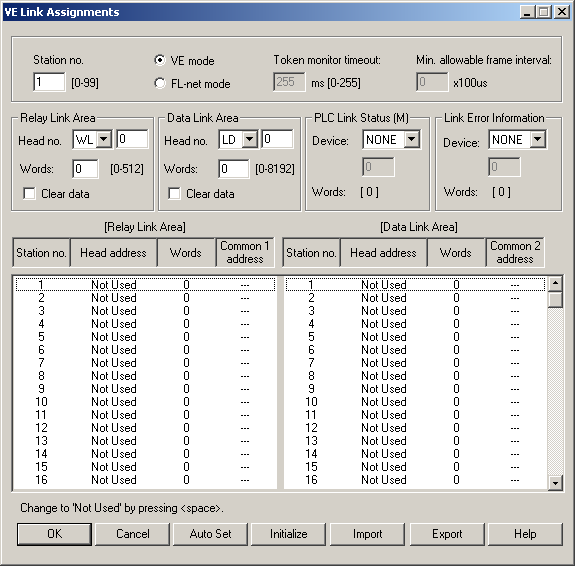Select station 10 row in Data Link list
575x566 pixels.
point(415,402)
